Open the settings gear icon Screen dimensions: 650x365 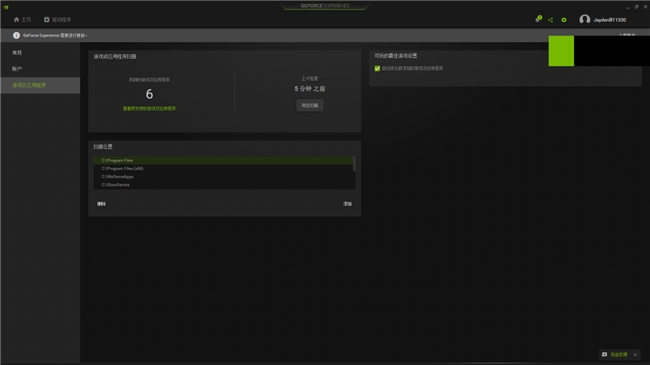point(564,20)
